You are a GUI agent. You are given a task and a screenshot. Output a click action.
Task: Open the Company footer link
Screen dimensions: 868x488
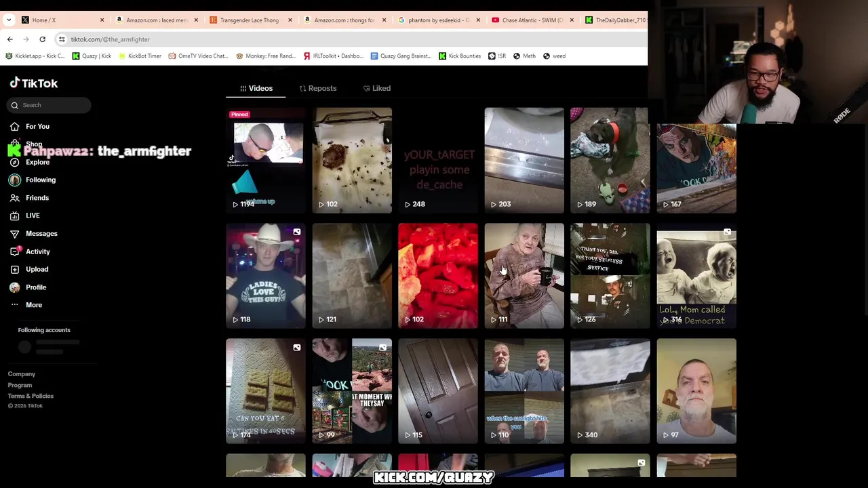click(22, 374)
